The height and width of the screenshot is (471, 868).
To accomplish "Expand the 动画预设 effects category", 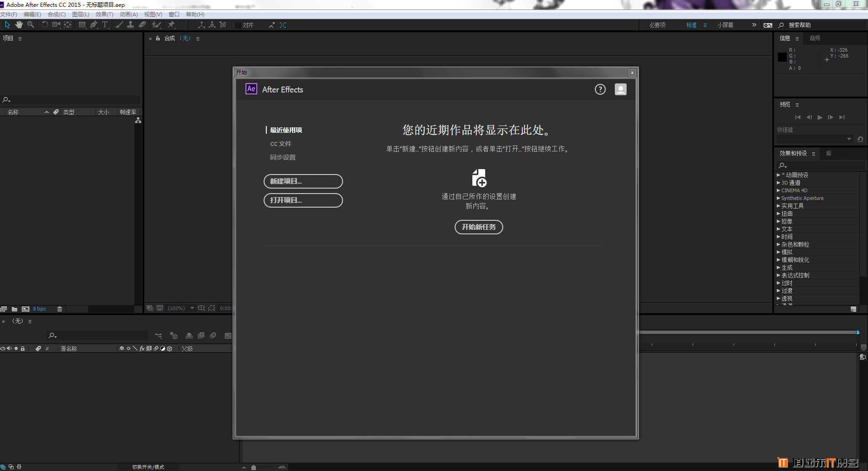I will (x=779, y=175).
